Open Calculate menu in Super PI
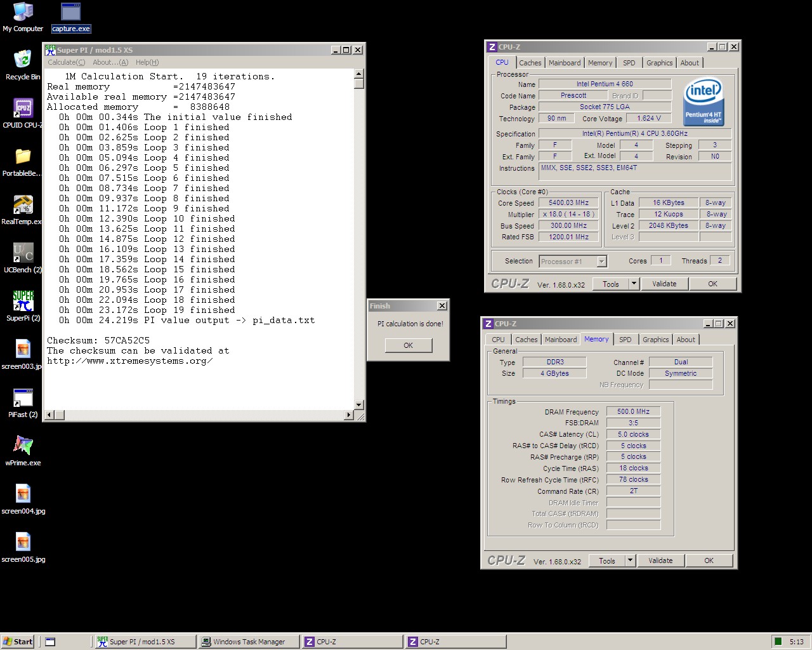 click(x=66, y=62)
